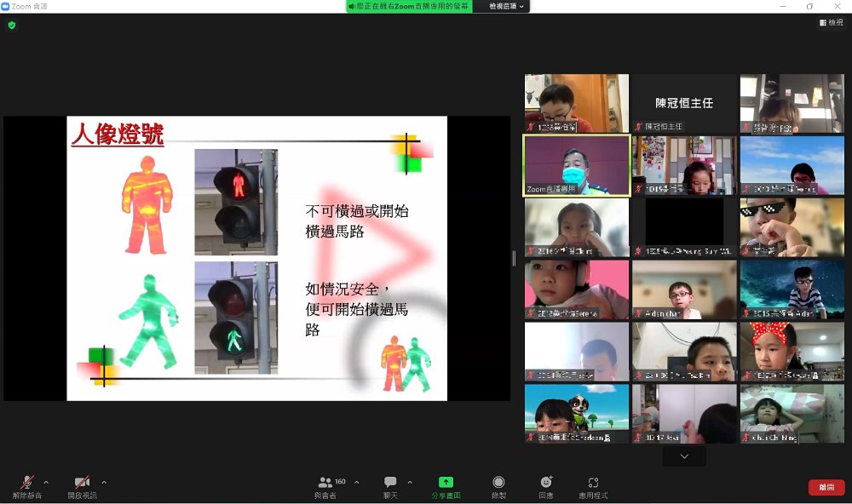Screen dimensions: 852x504
Task: Open the reactions emoji menu
Action: coord(546,484)
